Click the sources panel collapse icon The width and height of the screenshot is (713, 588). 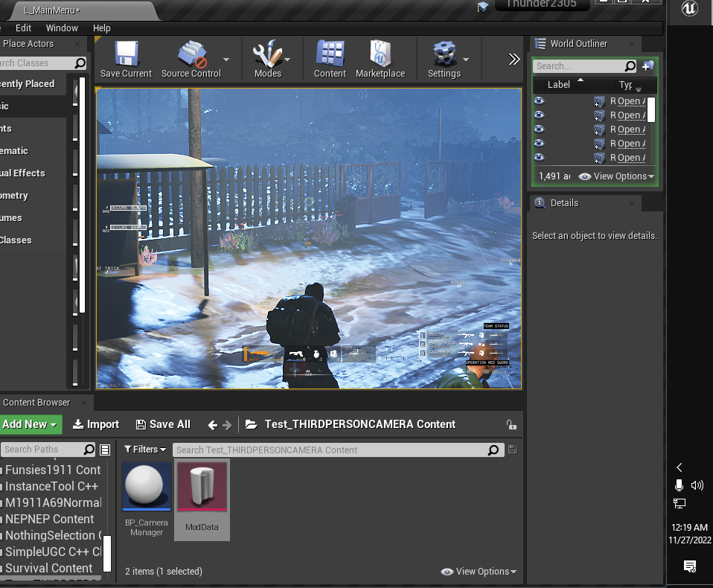[105, 450]
